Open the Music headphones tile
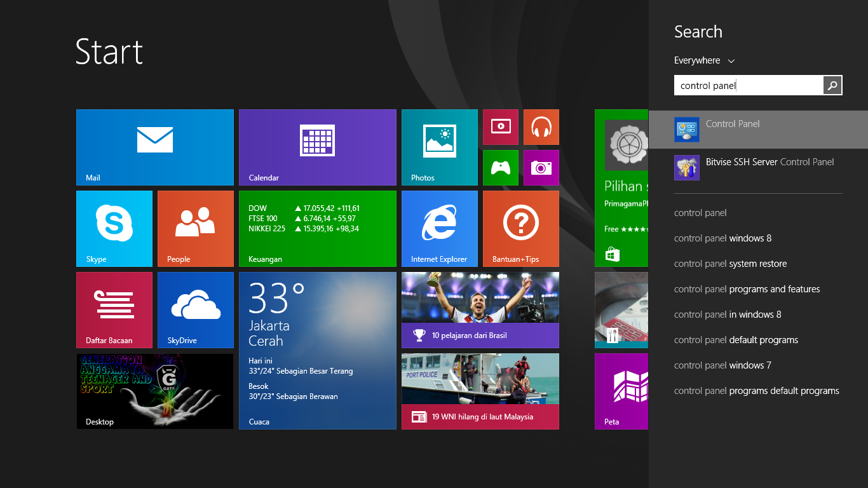868x488 pixels. click(x=541, y=127)
